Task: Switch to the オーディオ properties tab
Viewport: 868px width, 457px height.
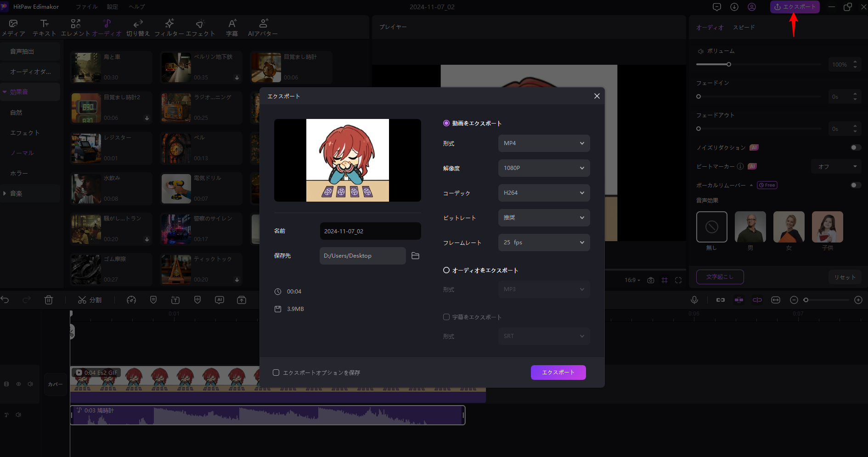Action: click(x=710, y=28)
